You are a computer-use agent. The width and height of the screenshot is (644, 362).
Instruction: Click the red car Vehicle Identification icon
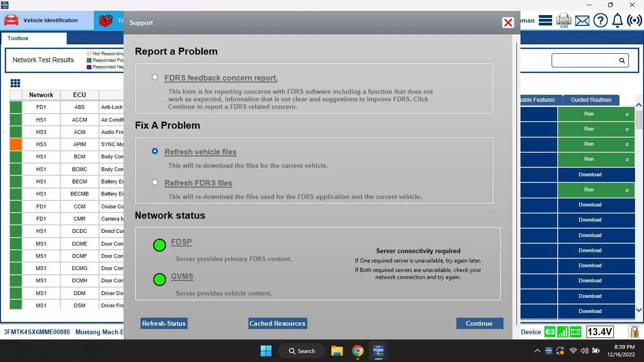[11, 20]
